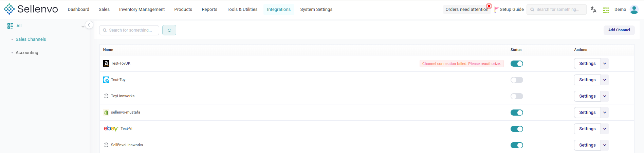
Task: Click the Sellenvo logo
Action: click(x=31, y=9)
